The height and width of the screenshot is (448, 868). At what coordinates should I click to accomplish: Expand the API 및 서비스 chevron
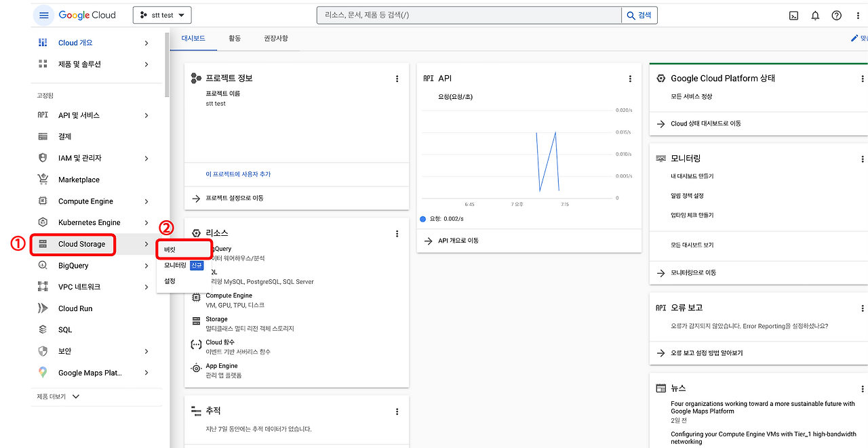[146, 115]
